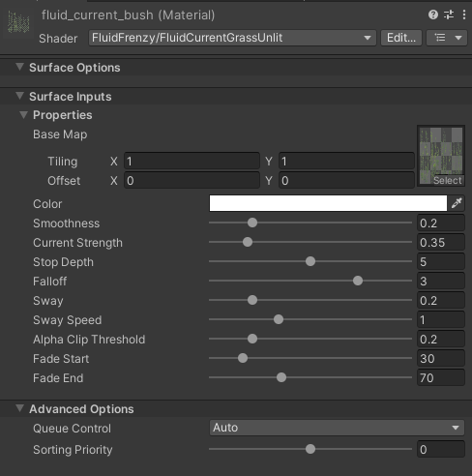Open the white Color swatch picker
This screenshot has height=476, width=472.
[x=328, y=203]
